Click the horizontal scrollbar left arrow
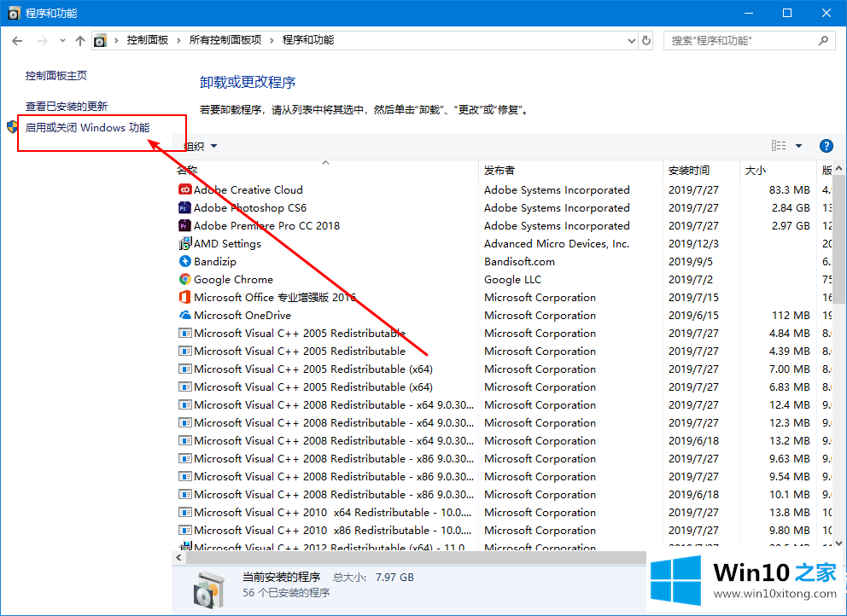 [178, 557]
